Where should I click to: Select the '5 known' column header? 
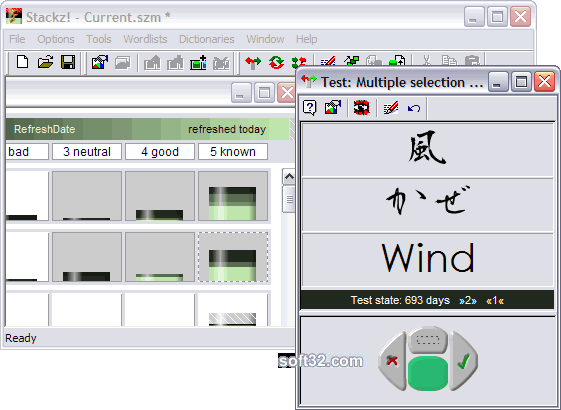(x=233, y=152)
